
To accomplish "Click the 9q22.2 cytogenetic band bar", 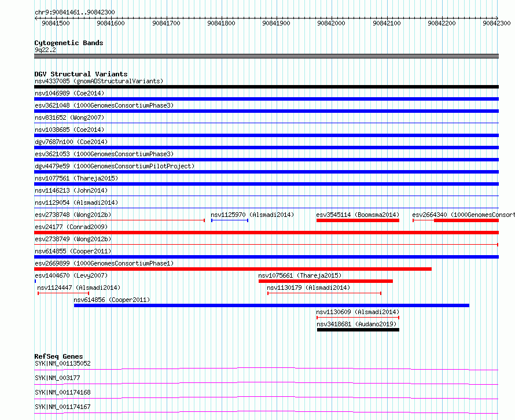I will tap(266, 56).
